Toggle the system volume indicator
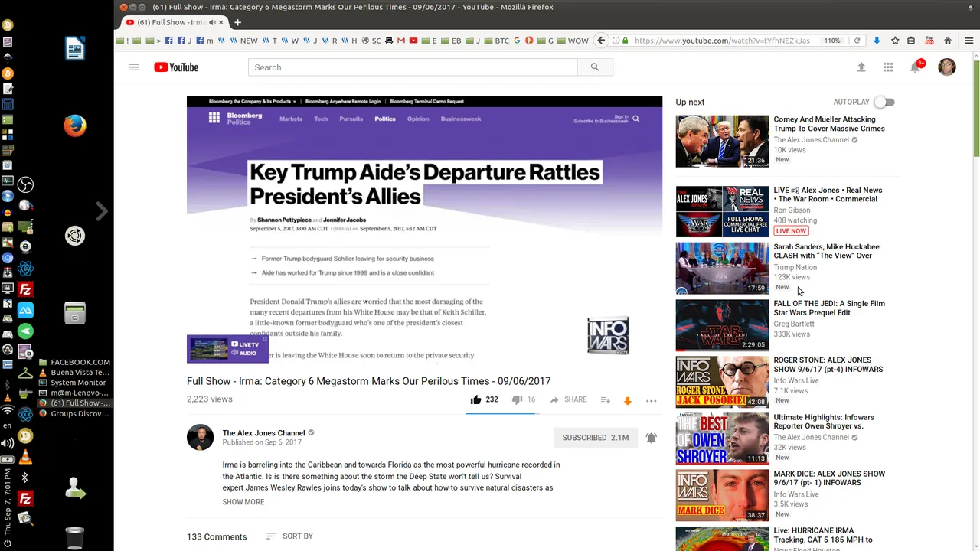Viewport: 980px width, 551px height. (x=8, y=443)
